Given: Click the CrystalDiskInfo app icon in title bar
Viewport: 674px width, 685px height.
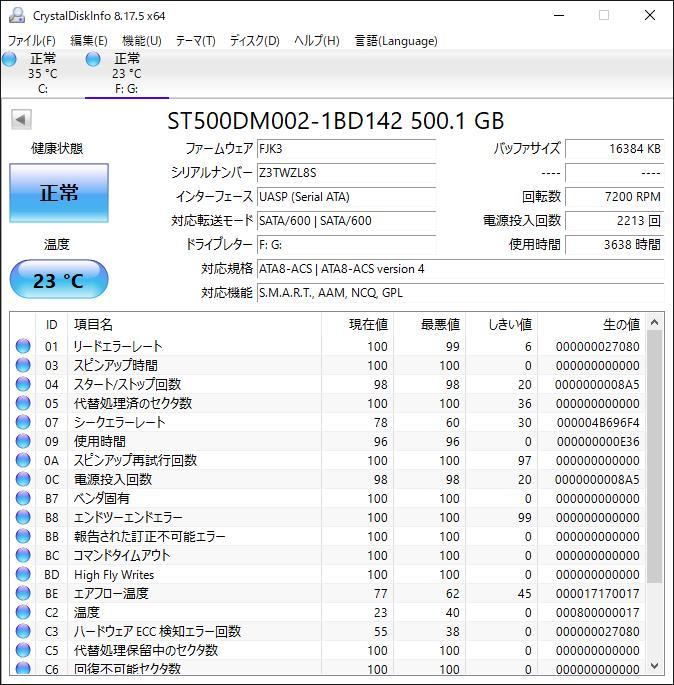Looking at the screenshot, I should (17, 15).
